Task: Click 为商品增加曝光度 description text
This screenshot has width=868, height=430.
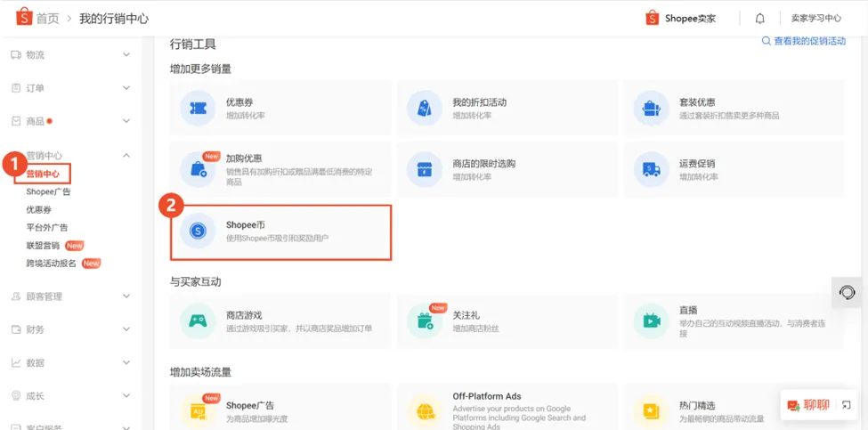Action: (257, 419)
